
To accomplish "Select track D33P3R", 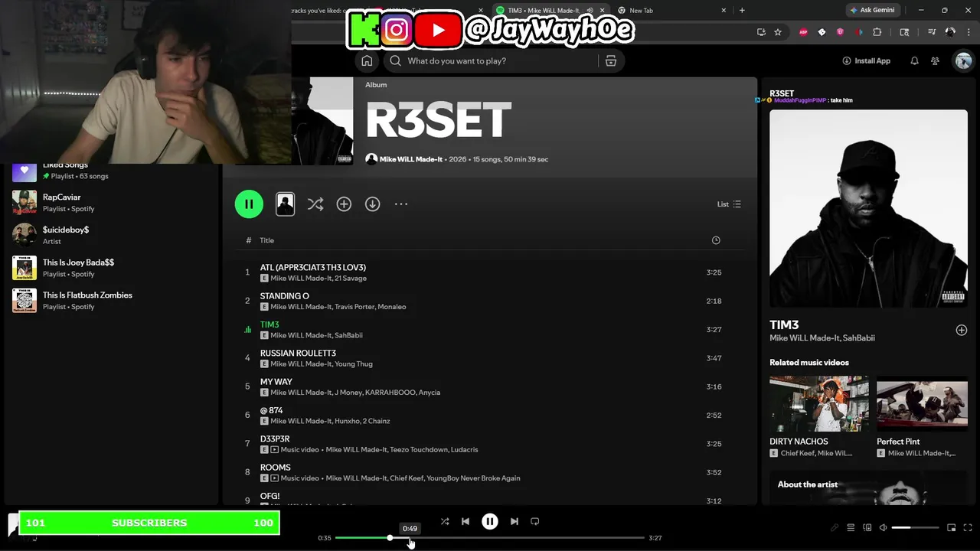I will (x=490, y=444).
